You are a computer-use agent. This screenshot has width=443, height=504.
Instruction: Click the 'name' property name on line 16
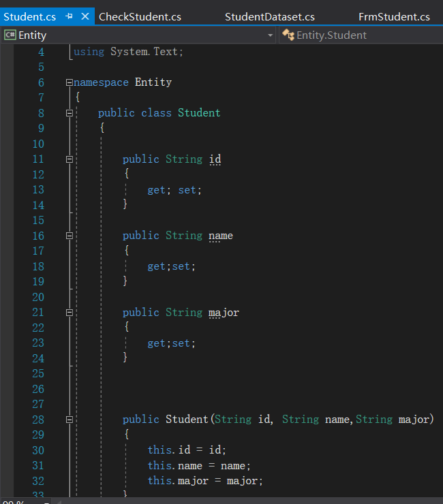coord(221,236)
